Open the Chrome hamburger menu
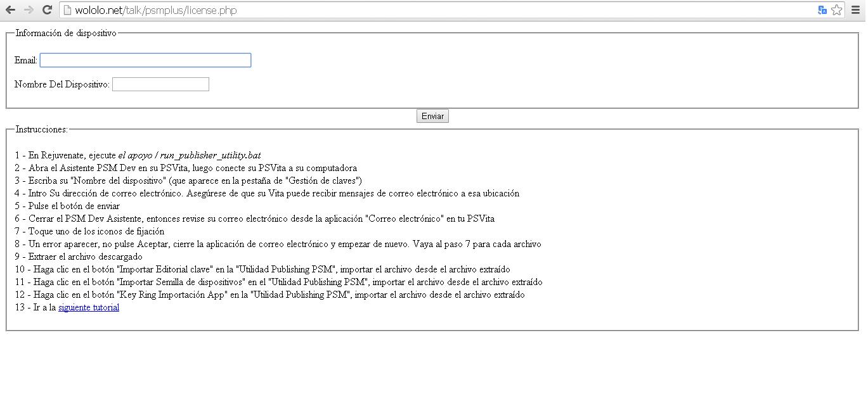 (856, 10)
